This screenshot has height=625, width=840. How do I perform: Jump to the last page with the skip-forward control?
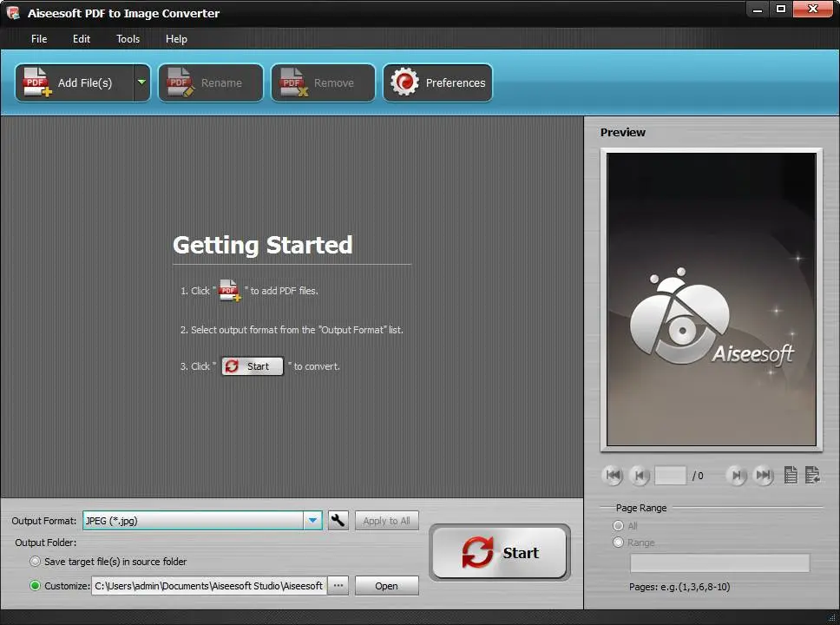tap(765, 475)
